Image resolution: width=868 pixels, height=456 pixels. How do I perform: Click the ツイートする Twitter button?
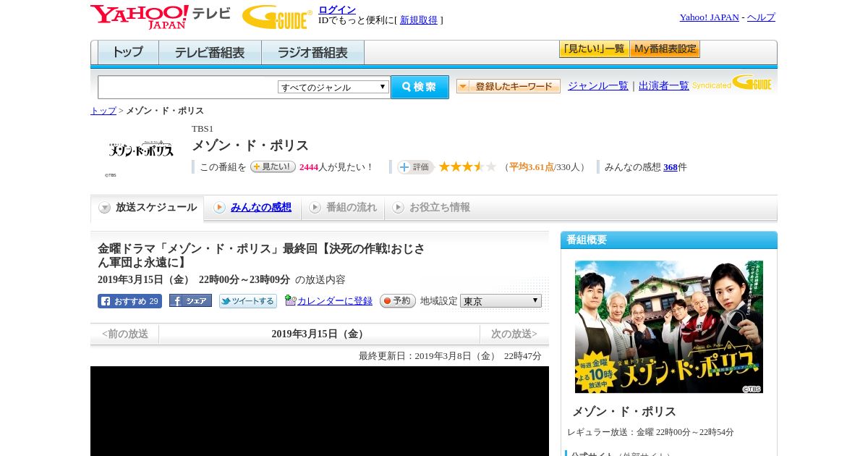point(248,301)
